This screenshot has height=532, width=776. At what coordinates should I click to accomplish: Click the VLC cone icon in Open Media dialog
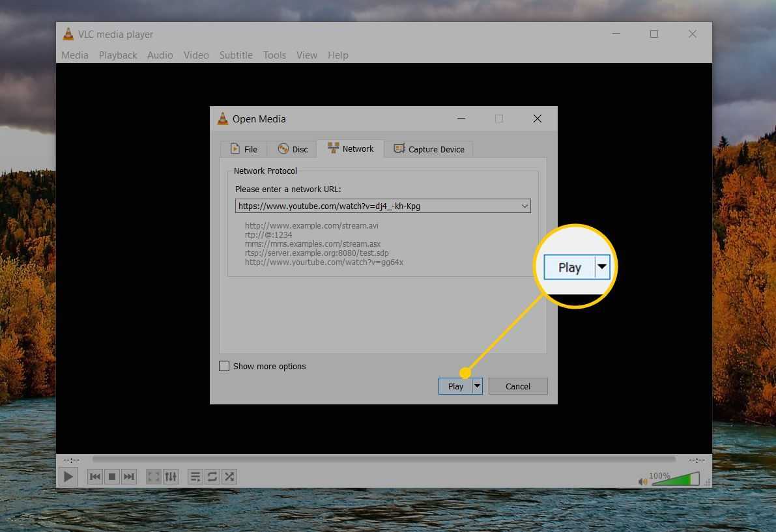223,119
